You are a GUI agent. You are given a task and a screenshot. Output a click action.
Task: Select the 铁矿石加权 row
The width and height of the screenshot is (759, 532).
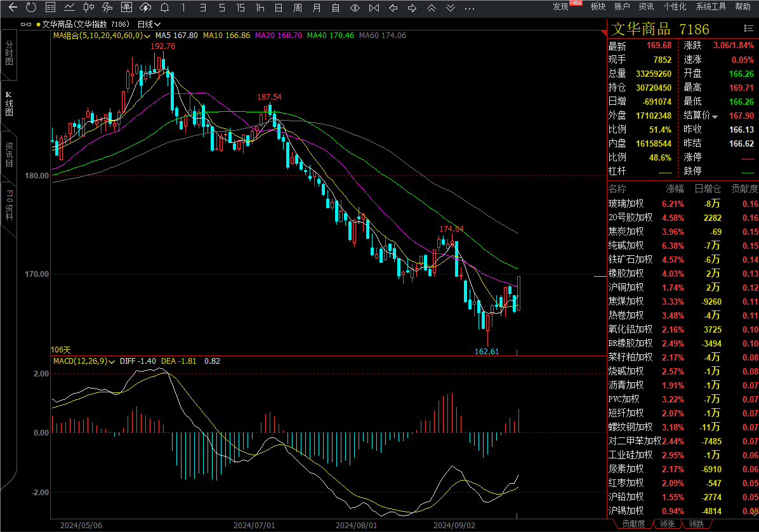(x=682, y=260)
